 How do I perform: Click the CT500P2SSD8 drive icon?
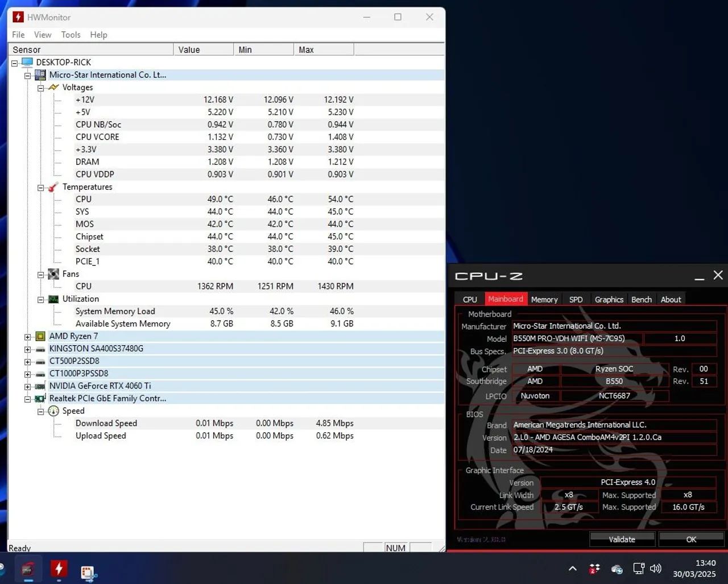(40, 361)
